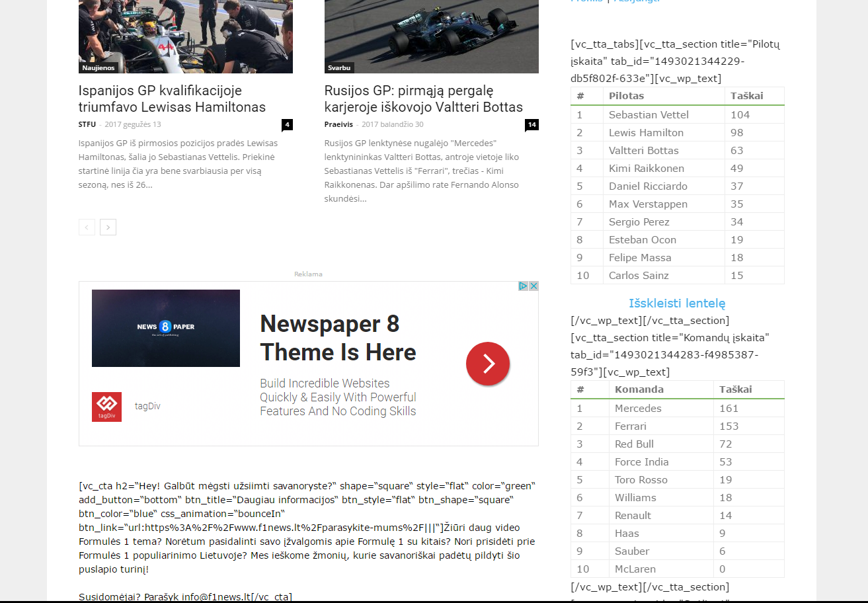The height and width of the screenshot is (603, 868).
Task: Select 'Ferrari' in the teams table
Action: click(631, 426)
